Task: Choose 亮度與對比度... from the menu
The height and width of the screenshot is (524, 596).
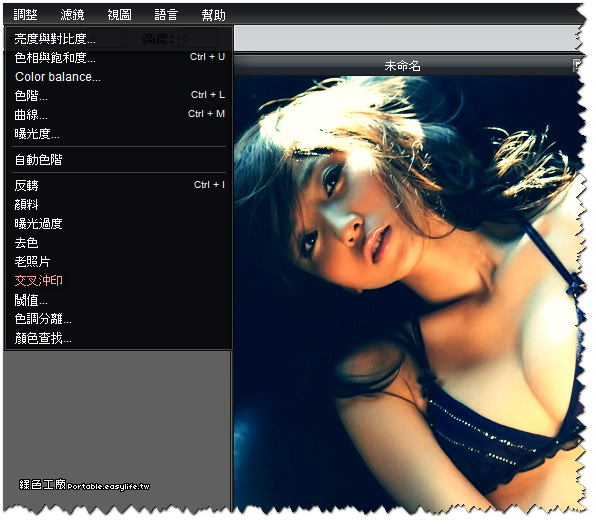Action: (x=119, y=38)
